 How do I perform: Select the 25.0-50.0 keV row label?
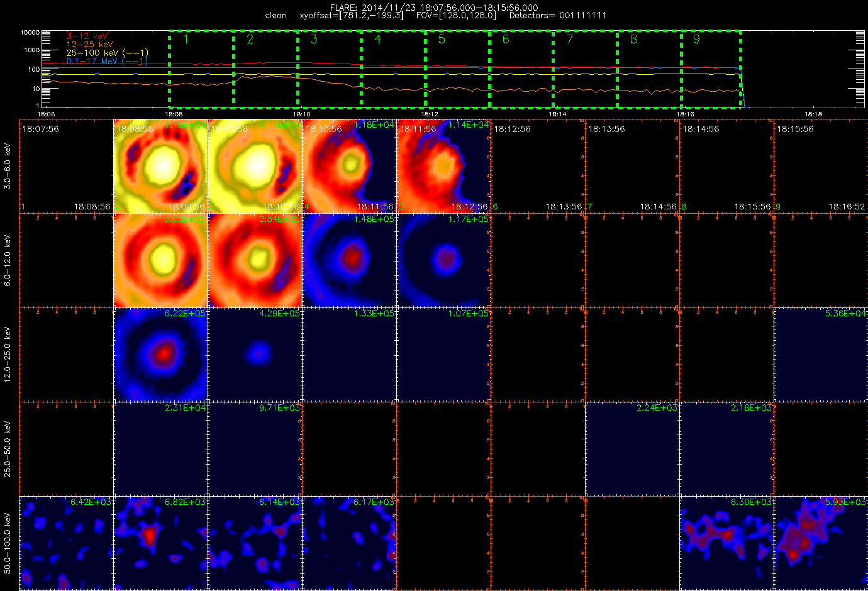pos(8,449)
